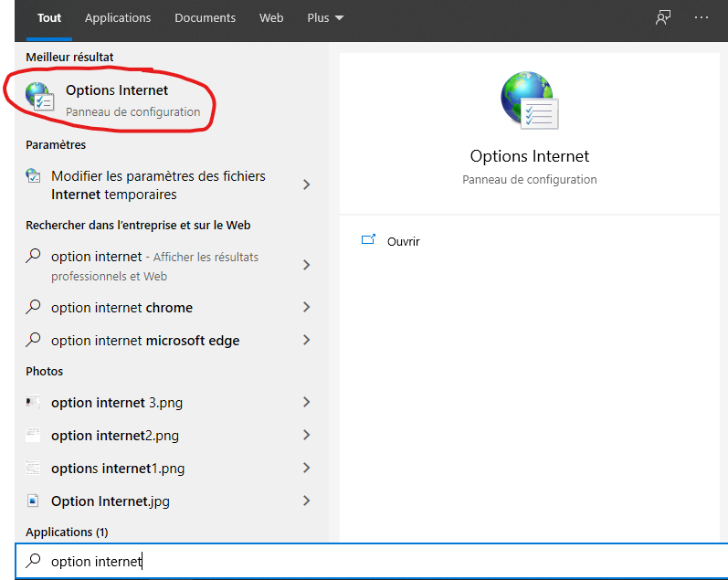Image resolution: width=728 pixels, height=580 pixels.
Task: Expand arrow for Option Internet.jpg
Action: point(306,501)
